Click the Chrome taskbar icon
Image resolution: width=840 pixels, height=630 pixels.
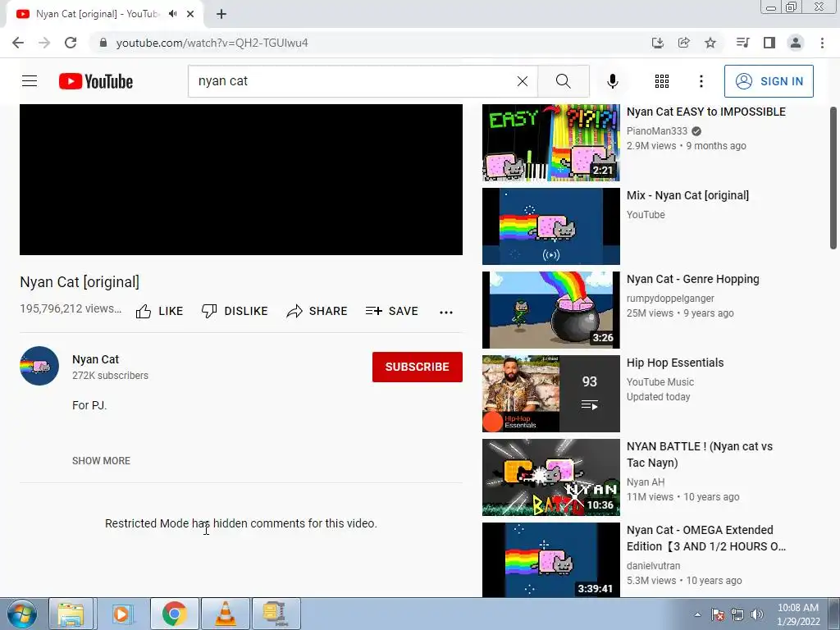pyautogui.click(x=175, y=614)
